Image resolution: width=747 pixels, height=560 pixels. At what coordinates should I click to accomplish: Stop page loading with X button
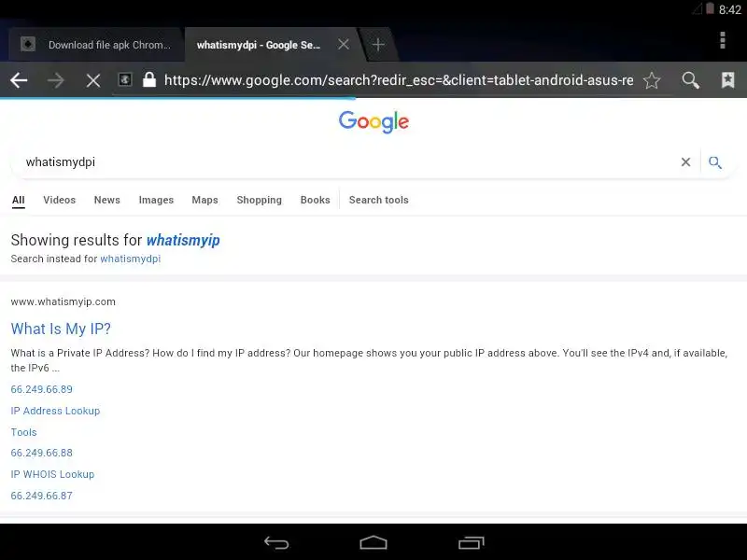pyautogui.click(x=93, y=80)
